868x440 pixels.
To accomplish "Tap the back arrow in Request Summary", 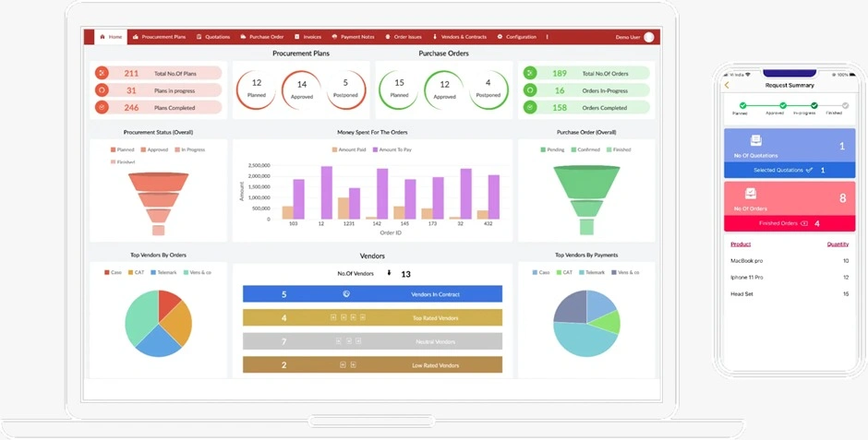I will (727, 86).
